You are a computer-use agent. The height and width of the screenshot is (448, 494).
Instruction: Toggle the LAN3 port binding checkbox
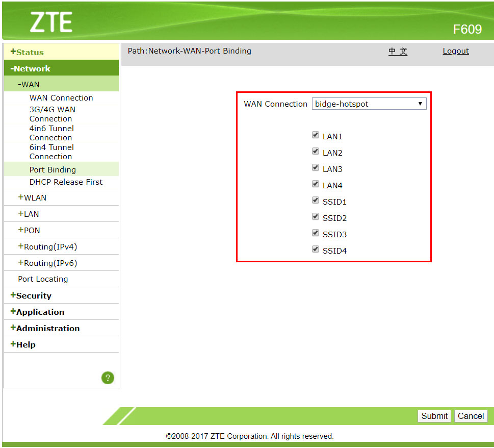[316, 168]
